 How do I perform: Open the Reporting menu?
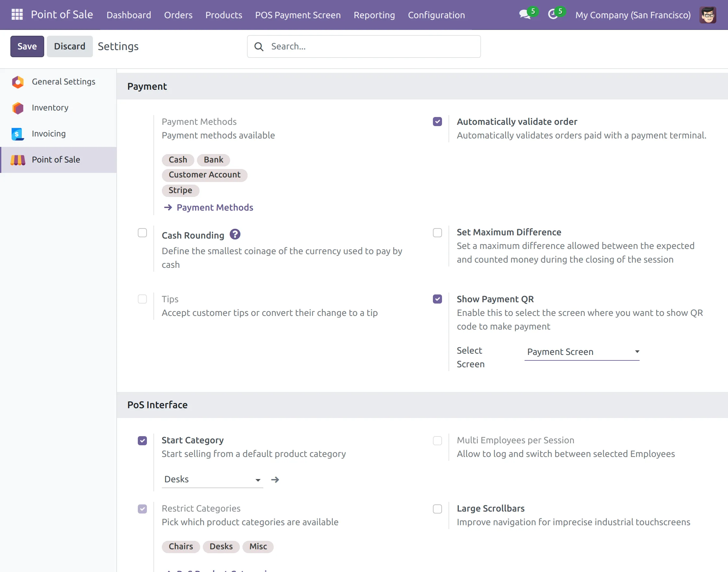pyautogui.click(x=374, y=15)
